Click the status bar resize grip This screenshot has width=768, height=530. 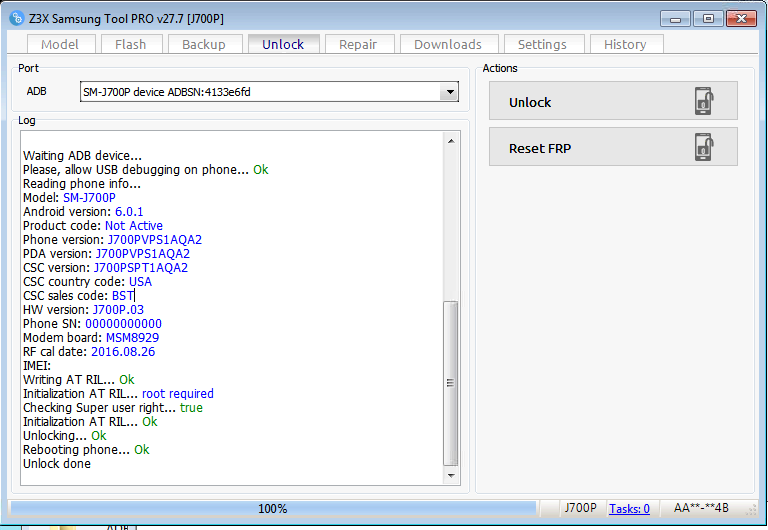tap(752, 510)
